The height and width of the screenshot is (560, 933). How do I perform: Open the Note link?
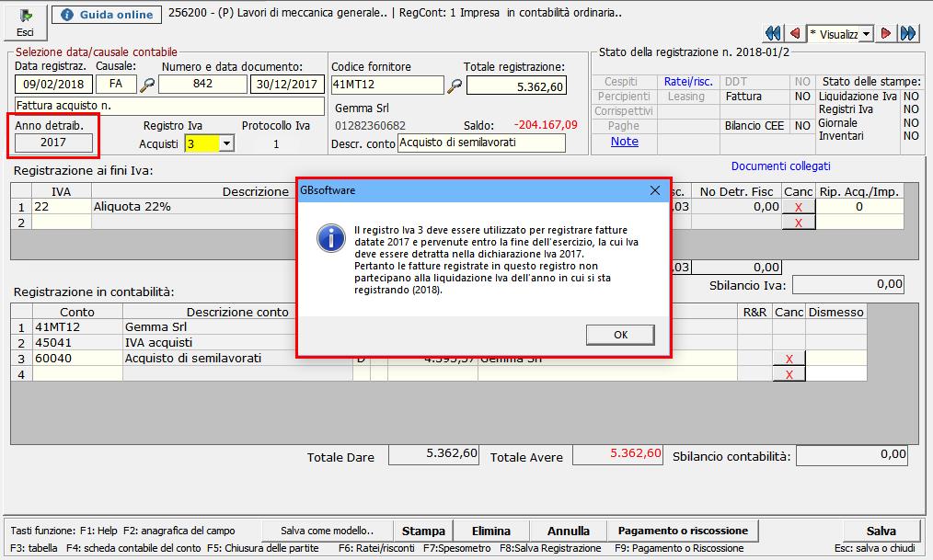coord(626,141)
